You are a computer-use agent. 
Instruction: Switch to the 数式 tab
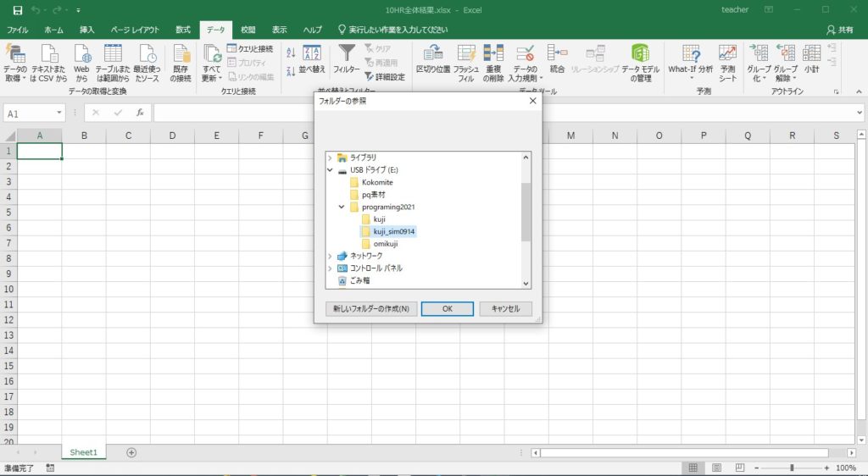tap(183, 30)
